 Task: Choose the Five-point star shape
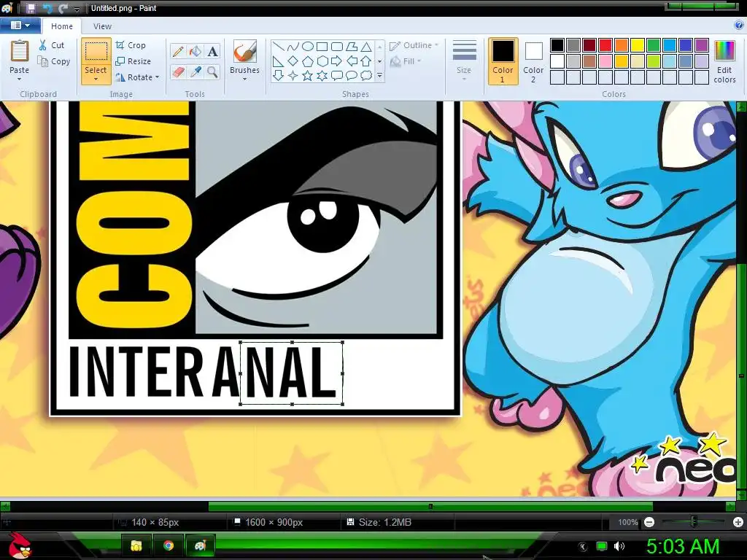308,76
